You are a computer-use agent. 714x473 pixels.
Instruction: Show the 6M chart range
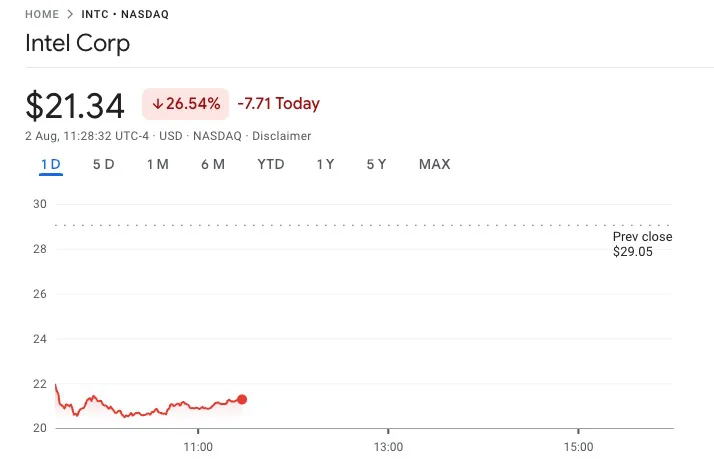click(x=213, y=164)
